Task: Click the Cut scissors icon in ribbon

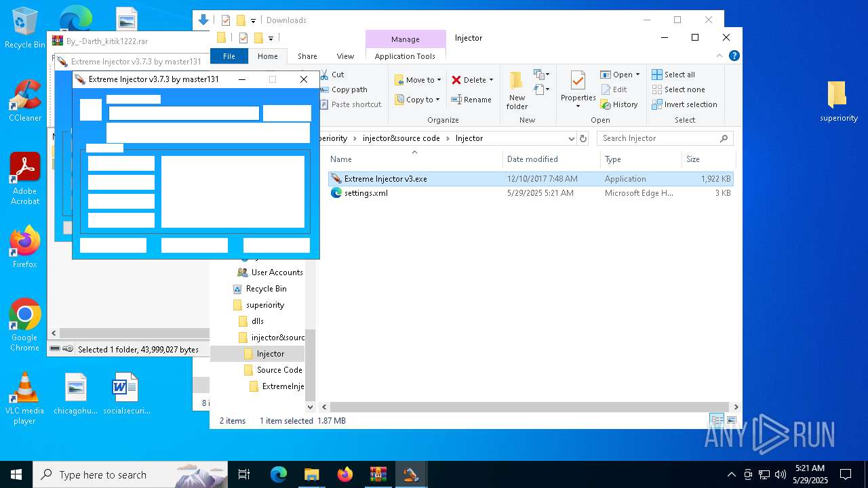Action: point(324,75)
